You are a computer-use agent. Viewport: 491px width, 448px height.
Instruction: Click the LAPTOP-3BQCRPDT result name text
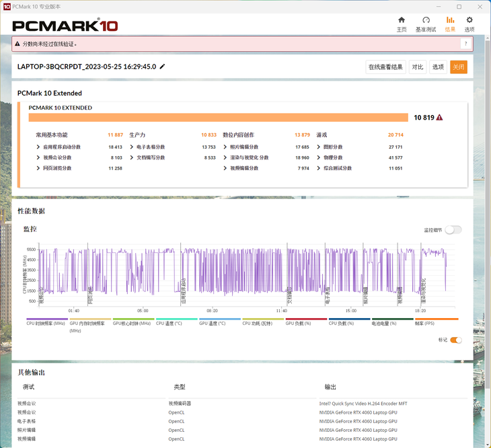[87, 67]
